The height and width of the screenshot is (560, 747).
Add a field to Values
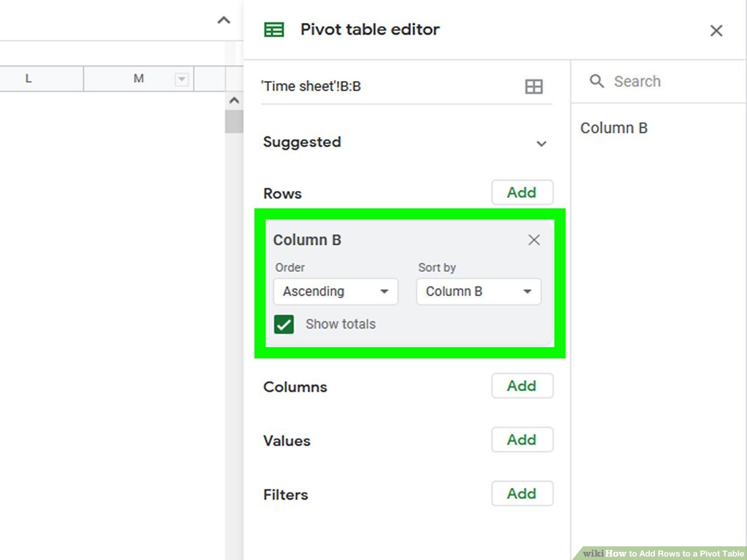click(x=522, y=440)
